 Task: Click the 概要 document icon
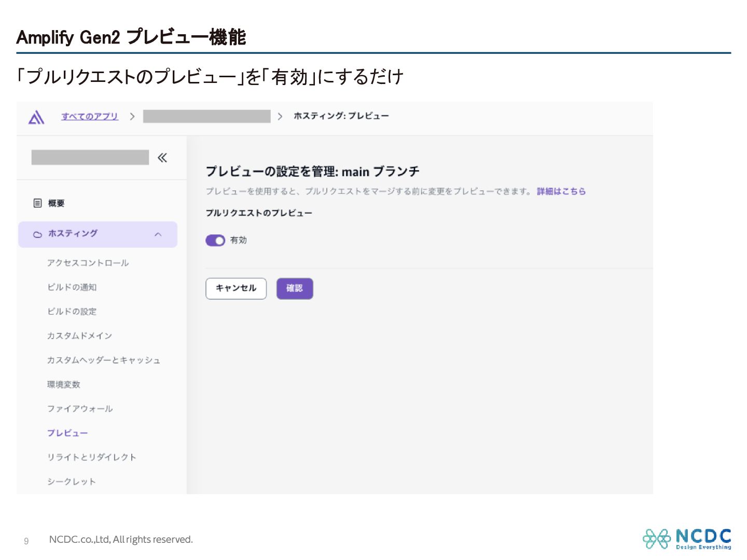click(37, 203)
